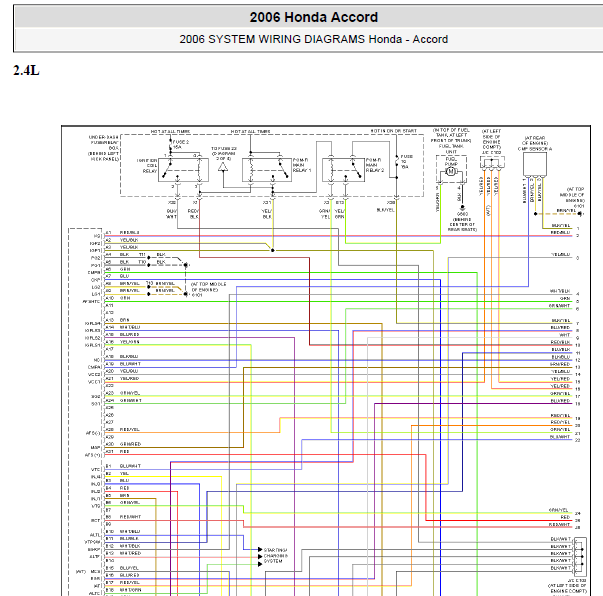This screenshot has height=596, width=603.
Task: Click the "(AT TOP MIDDLE OF ENGINE) G101" note beside the A9 wire
Action: (x=209, y=290)
